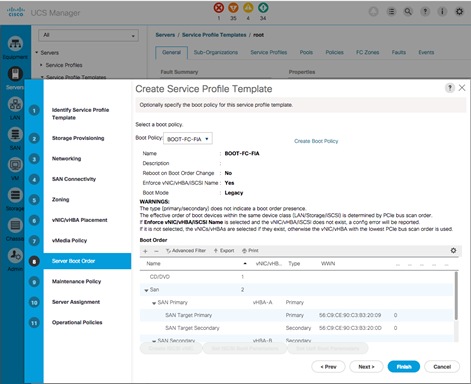The image size is (471, 384).
Task: Go to step Networking
Action: tap(66, 159)
